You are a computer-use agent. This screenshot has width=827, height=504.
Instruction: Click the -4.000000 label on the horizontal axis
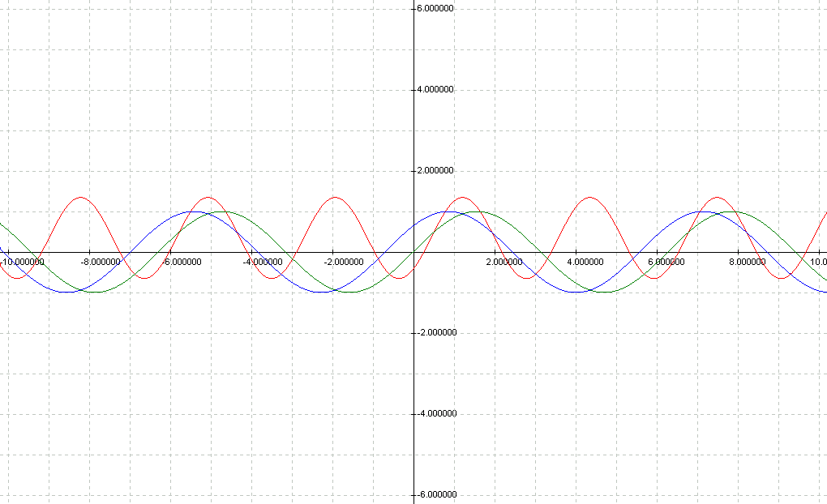pos(264,262)
